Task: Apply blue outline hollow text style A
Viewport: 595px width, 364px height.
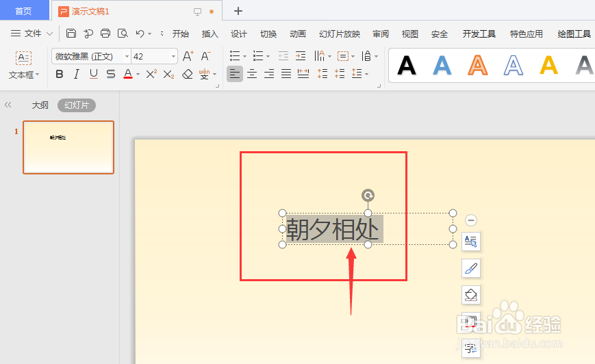Action: click(514, 66)
